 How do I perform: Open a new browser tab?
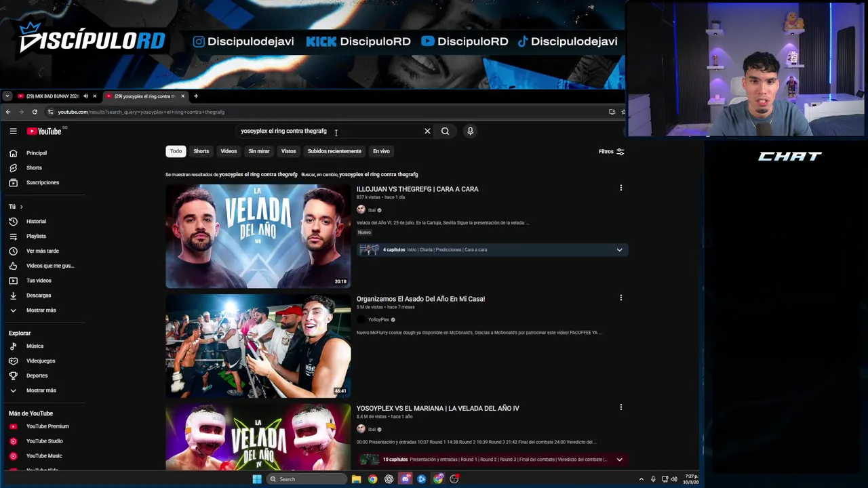[x=196, y=96]
